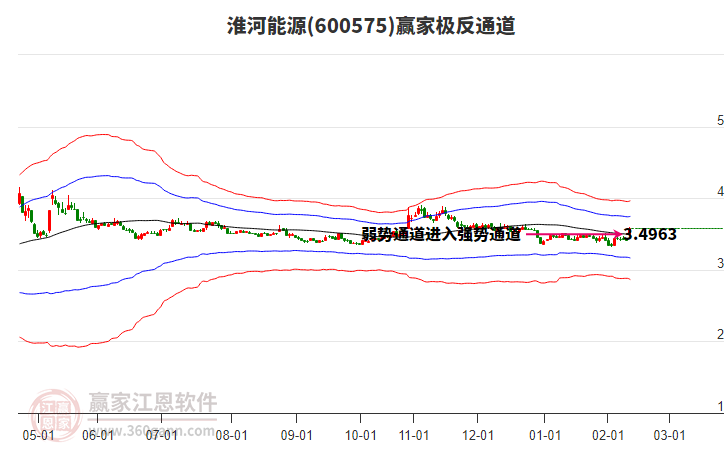Select the 12-01 date axis label
Screen dimensions: 726x450
pyautogui.click(x=478, y=435)
